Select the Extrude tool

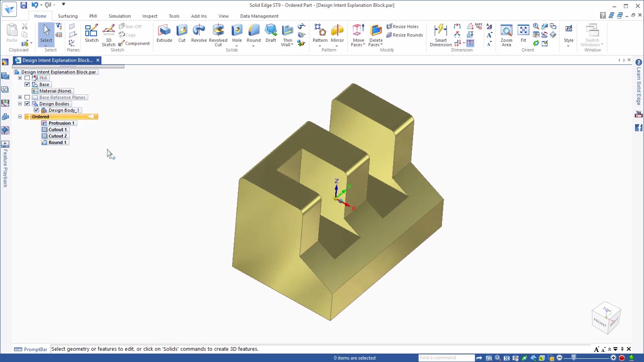164,34
